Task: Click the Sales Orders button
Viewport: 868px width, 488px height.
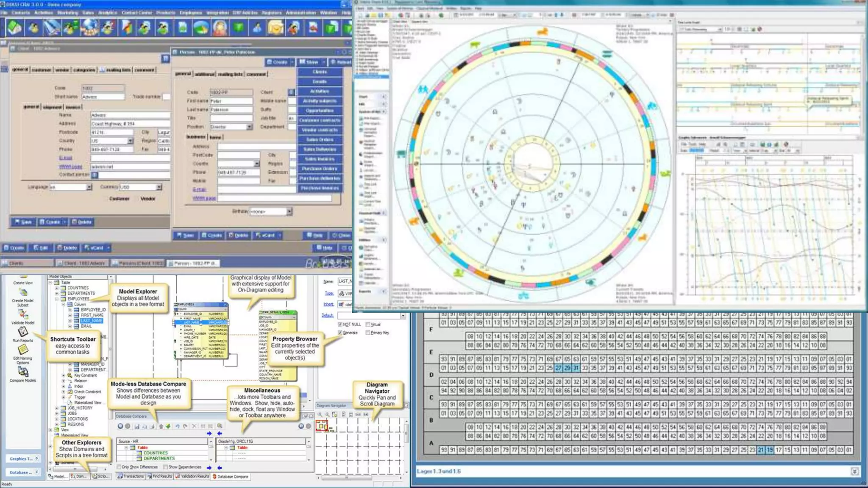Action: click(x=320, y=140)
